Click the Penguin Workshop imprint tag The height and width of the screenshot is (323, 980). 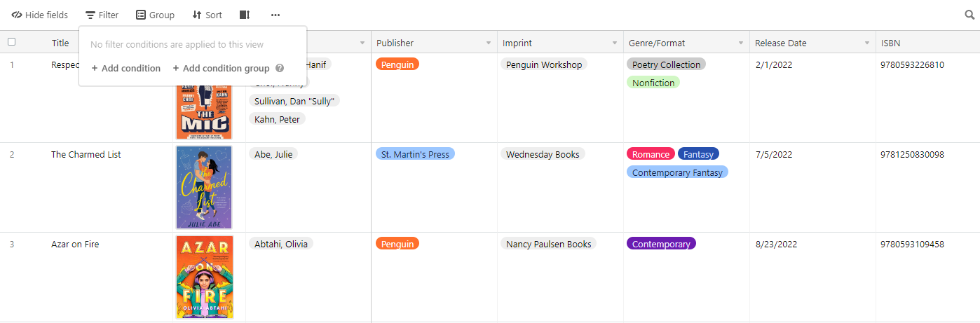544,64
